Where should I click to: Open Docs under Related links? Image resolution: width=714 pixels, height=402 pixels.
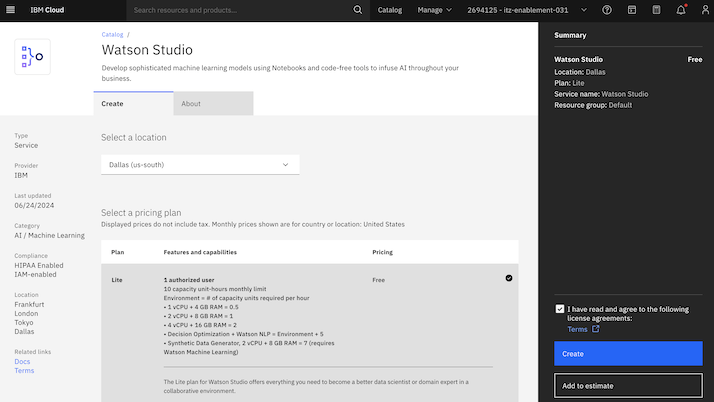(22, 361)
